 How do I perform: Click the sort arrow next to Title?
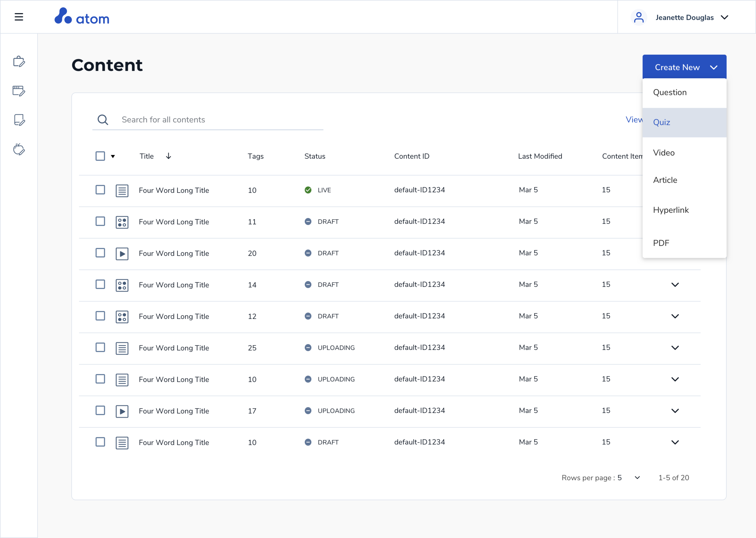[168, 156]
